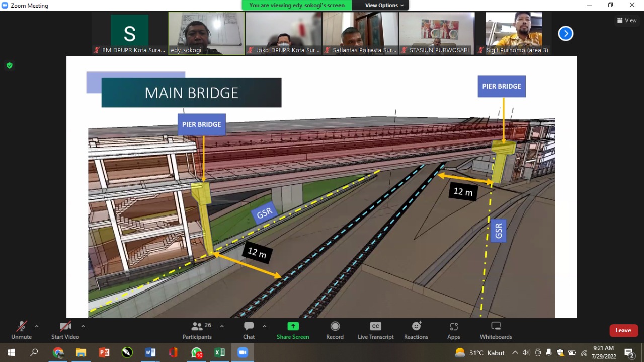Open the Participants panel
Image resolution: width=644 pixels, height=362 pixels.
click(x=197, y=330)
